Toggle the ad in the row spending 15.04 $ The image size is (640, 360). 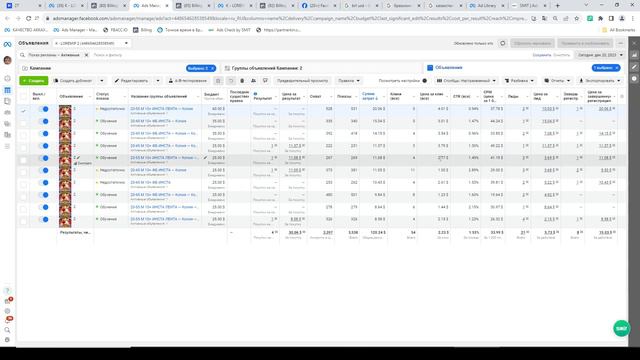point(43,121)
